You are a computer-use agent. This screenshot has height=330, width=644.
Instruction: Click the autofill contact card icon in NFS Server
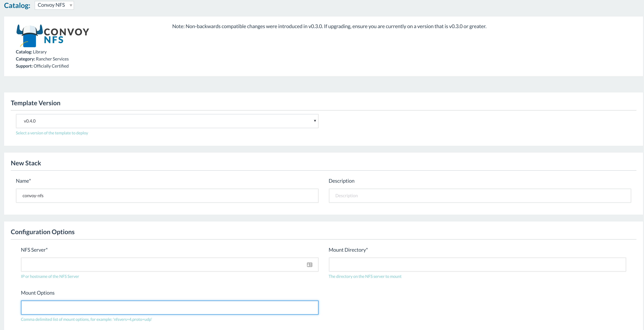coord(309,265)
